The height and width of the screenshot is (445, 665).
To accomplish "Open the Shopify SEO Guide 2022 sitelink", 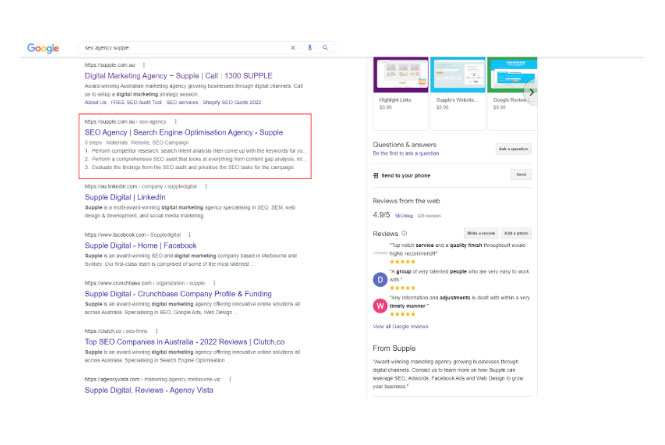I will [x=232, y=102].
